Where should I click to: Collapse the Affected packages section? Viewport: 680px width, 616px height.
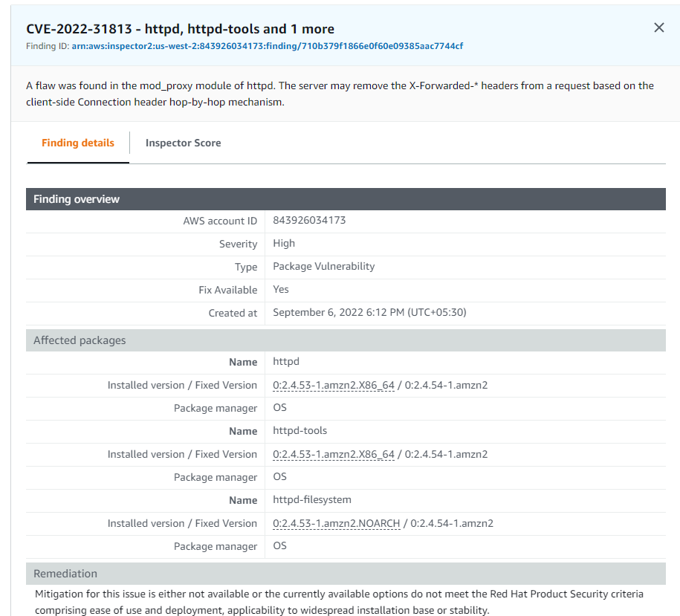pos(79,340)
